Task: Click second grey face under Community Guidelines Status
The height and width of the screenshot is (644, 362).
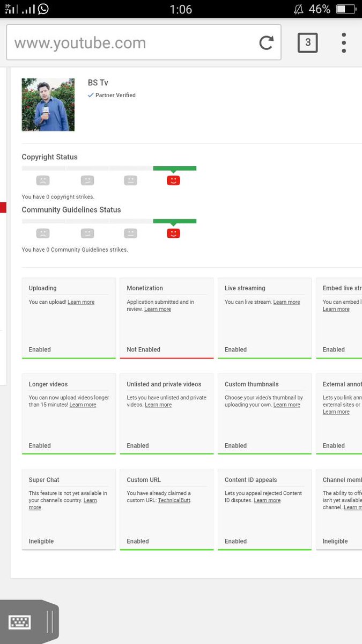Action: 87,233
